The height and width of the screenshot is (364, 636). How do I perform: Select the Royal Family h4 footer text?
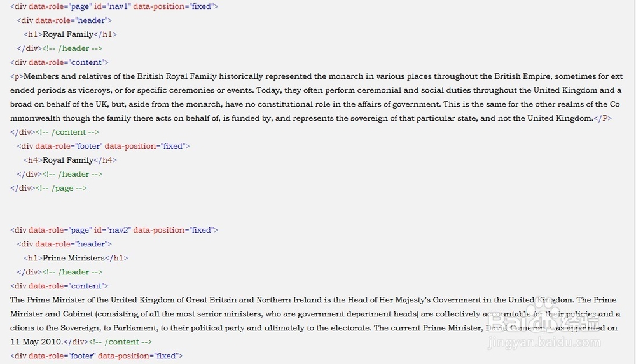(67, 160)
